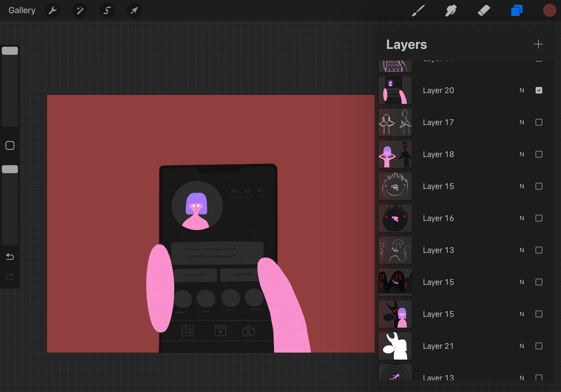This screenshot has height=392, width=561.
Task: Select the Smudge finger tool
Action: [451, 11]
